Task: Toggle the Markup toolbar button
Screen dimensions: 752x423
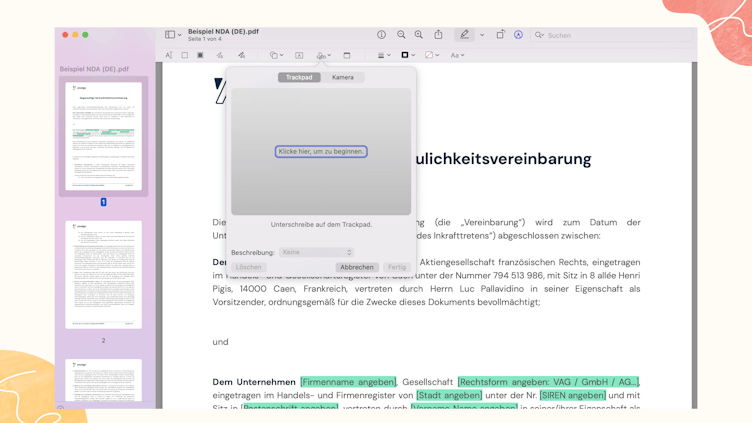Action: click(518, 35)
